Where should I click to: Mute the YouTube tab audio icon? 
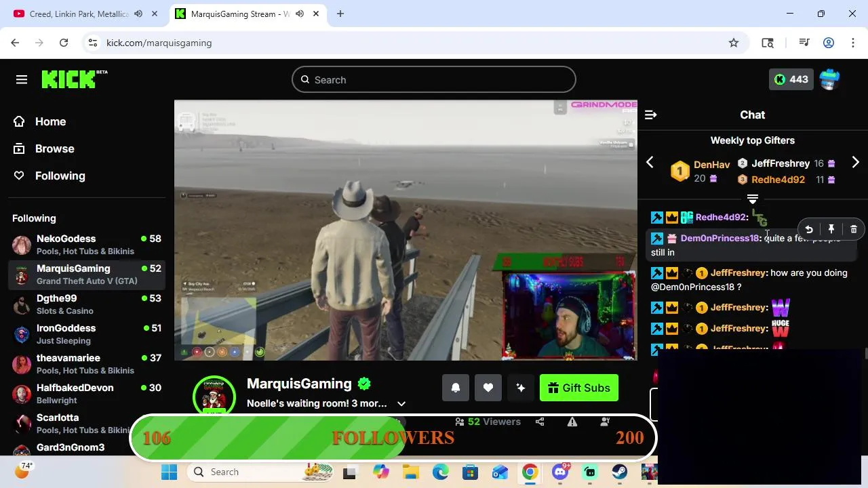(x=138, y=14)
